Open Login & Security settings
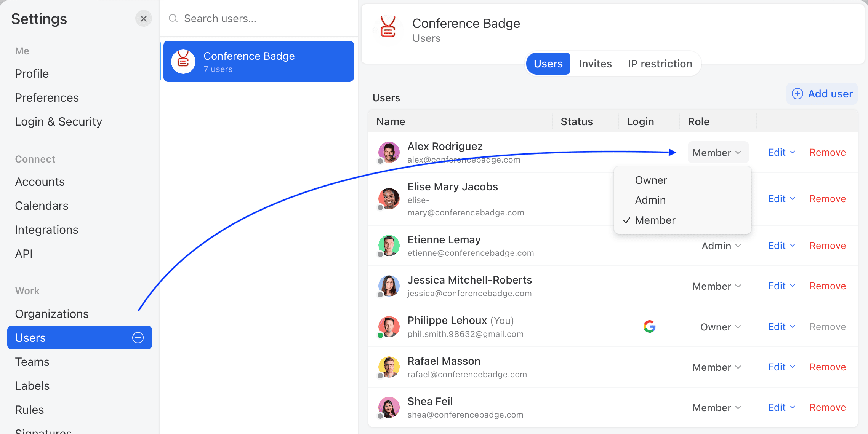The height and width of the screenshot is (434, 868). point(80,121)
